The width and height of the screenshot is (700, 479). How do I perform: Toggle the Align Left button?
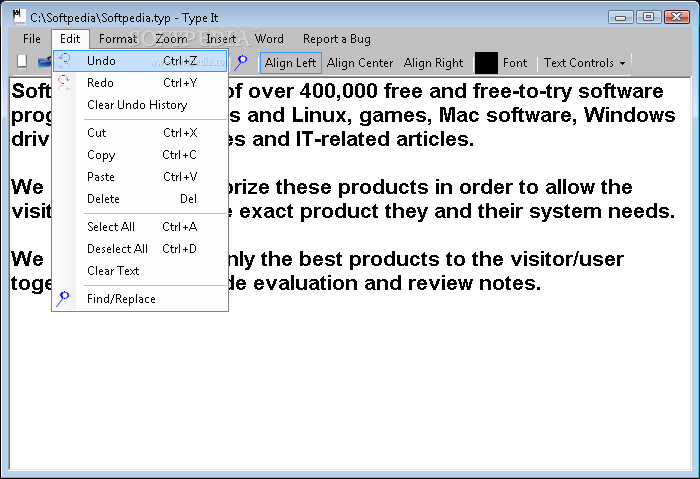pyautogui.click(x=290, y=63)
